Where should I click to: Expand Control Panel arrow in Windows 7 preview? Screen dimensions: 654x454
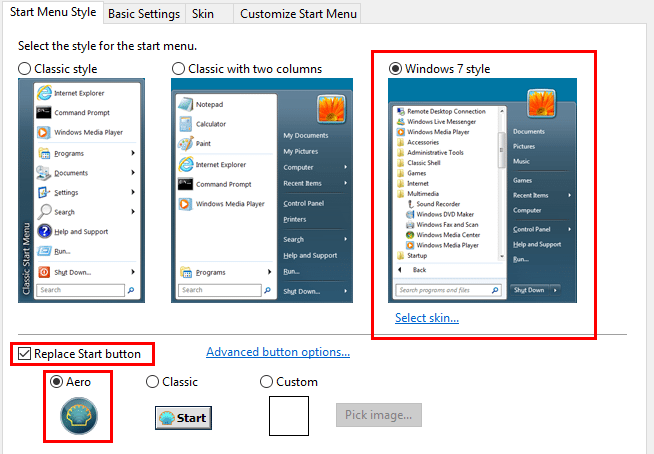(569, 229)
